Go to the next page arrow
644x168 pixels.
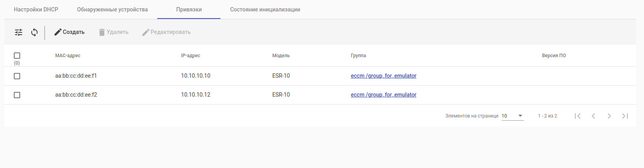click(609, 116)
